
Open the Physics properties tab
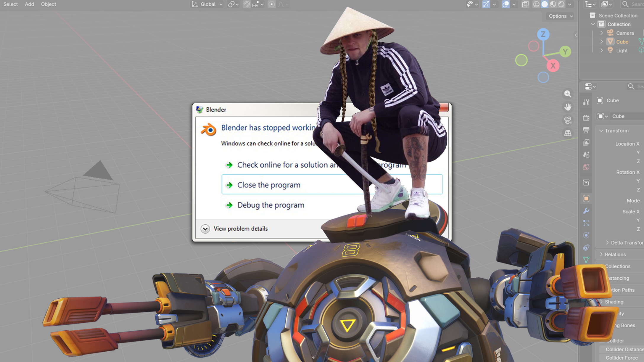(x=586, y=235)
